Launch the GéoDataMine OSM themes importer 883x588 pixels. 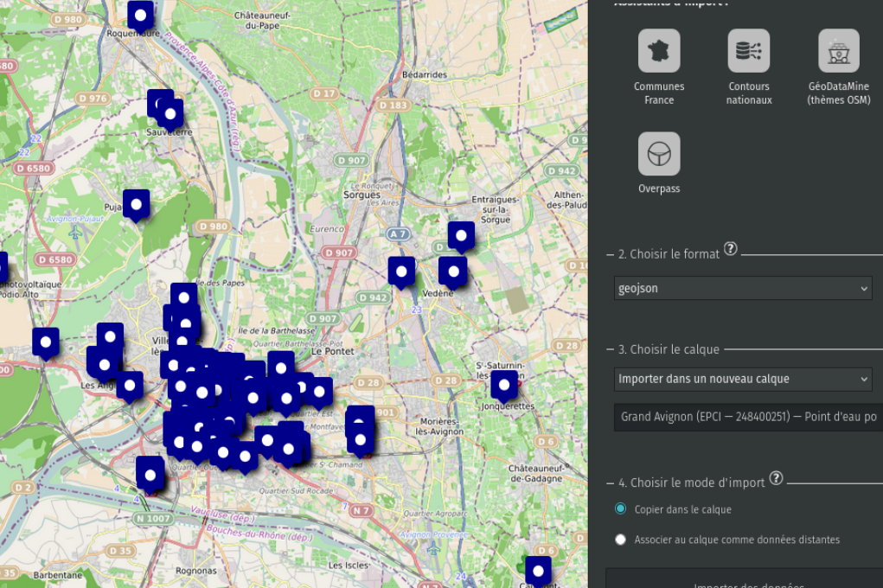838,51
